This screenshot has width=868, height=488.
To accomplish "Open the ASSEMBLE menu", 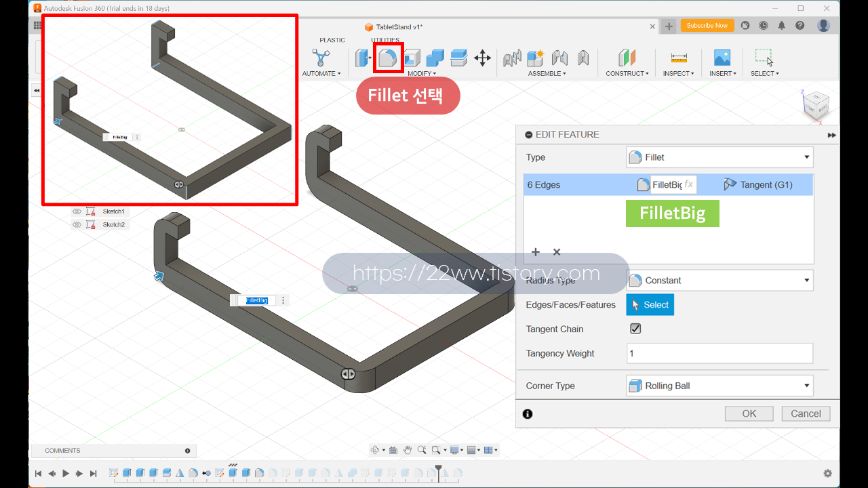I will tap(547, 73).
